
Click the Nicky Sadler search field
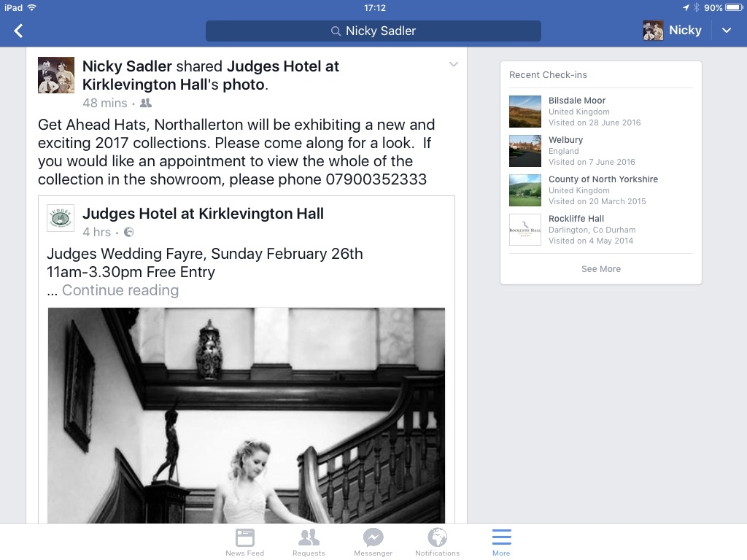(x=373, y=31)
